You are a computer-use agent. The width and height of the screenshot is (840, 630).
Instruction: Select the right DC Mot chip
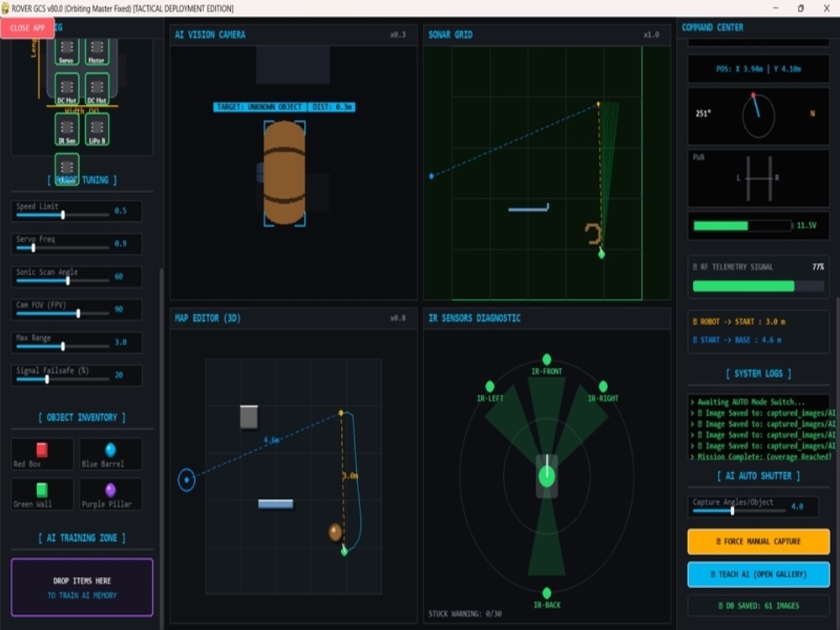coord(97,89)
